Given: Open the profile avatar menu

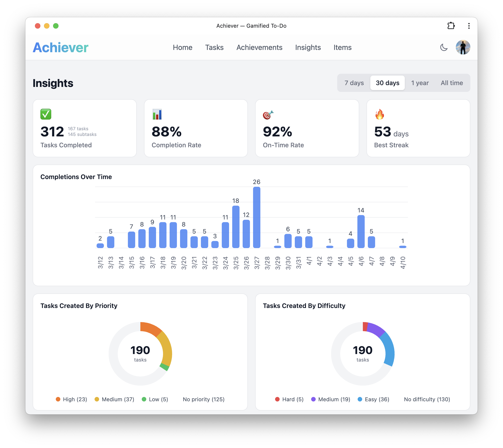Looking at the screenshot, I should (x=463, y=47).
